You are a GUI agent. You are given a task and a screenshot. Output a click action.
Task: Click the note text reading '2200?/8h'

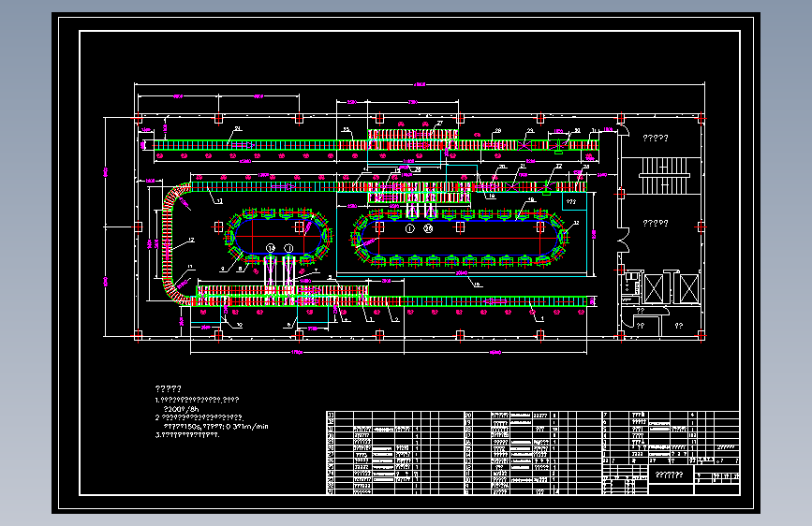[182, 408]
